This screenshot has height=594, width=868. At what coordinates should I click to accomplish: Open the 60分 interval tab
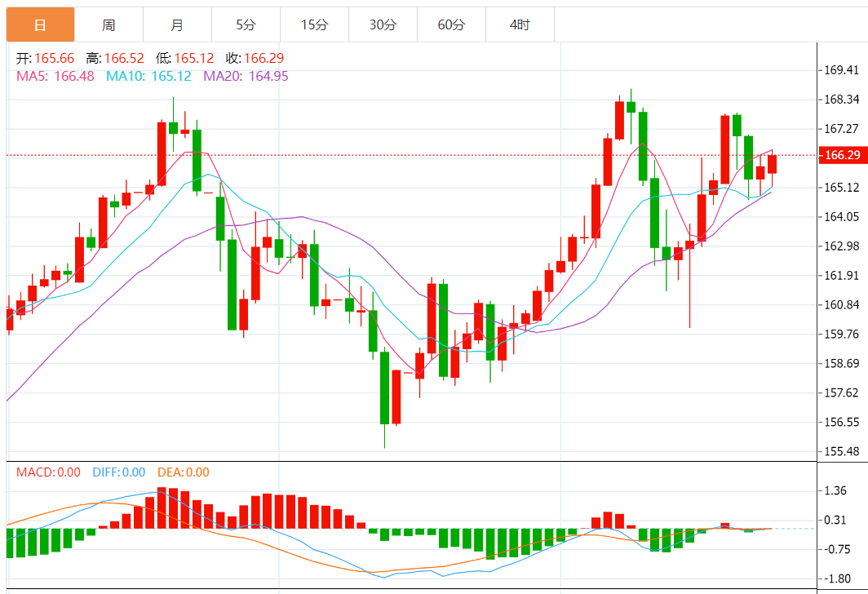click(x=452, y=25)
